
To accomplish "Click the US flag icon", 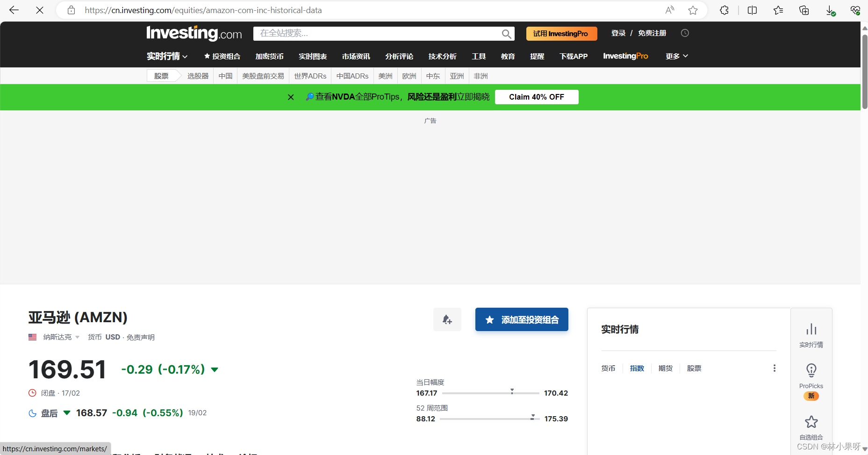I will pyautogui.click(x=32, y=337).
